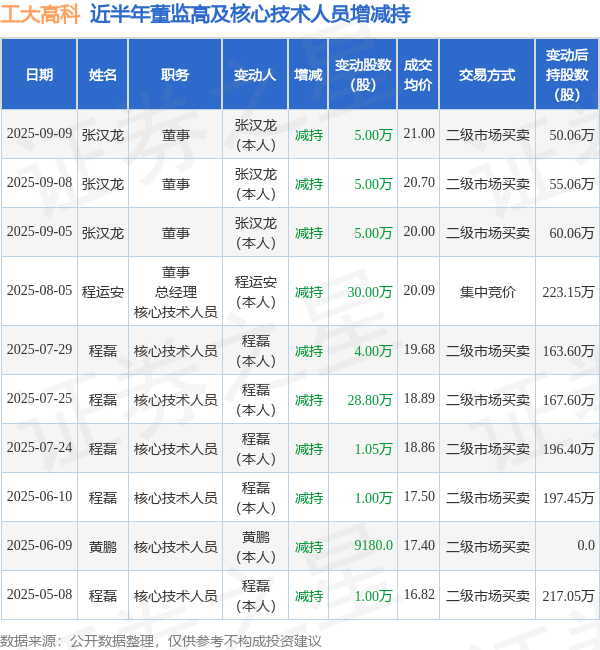Click the 工大高科 title text
The width and height of the screenshot is (600, 650).
click(40, 15)
